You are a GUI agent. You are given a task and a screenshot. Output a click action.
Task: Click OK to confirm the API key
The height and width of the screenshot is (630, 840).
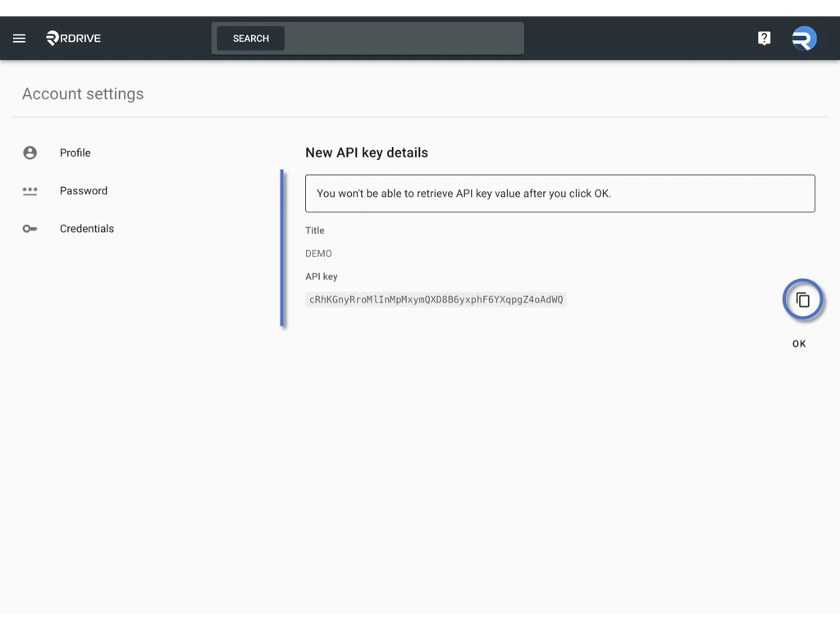pyautogui.click(x=798, y=344)
